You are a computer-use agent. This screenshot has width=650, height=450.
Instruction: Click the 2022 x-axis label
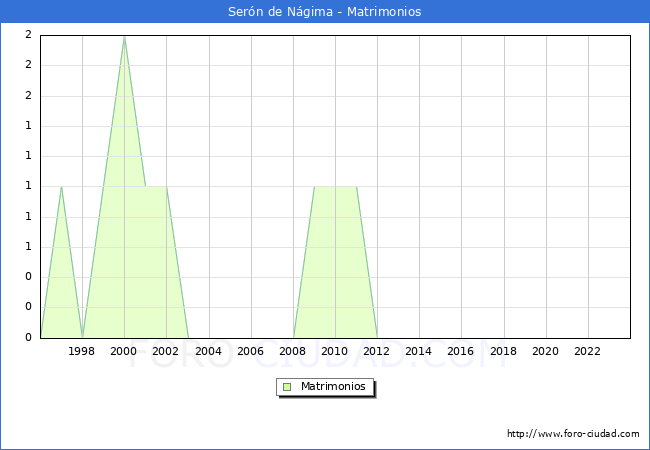(x=587, y=351)
